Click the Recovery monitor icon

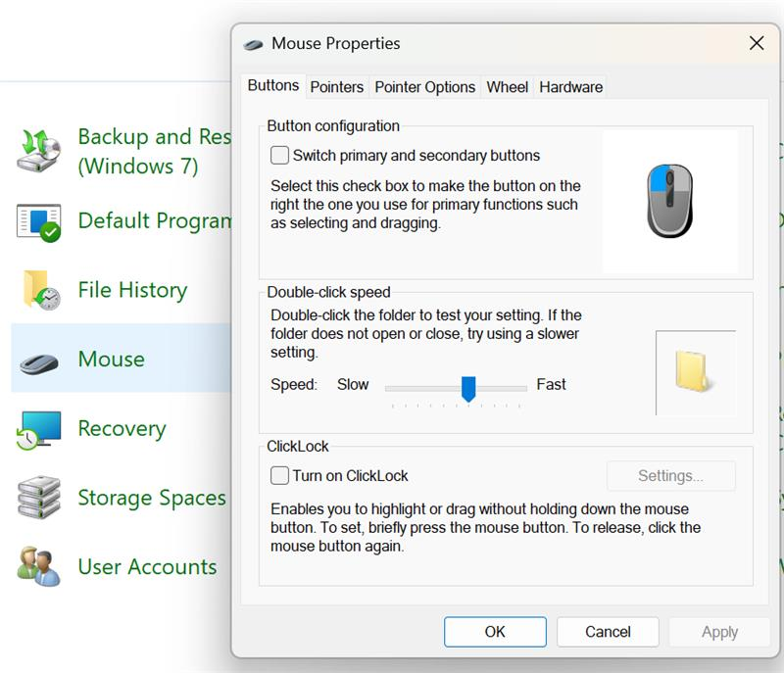tap(38, 430)
